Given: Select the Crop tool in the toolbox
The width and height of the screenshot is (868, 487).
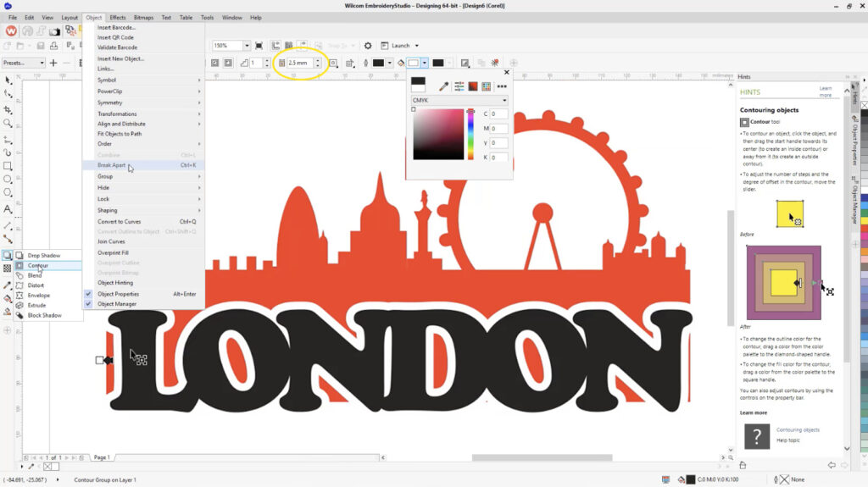Looking at the screenshot, I should click(8, 109).
